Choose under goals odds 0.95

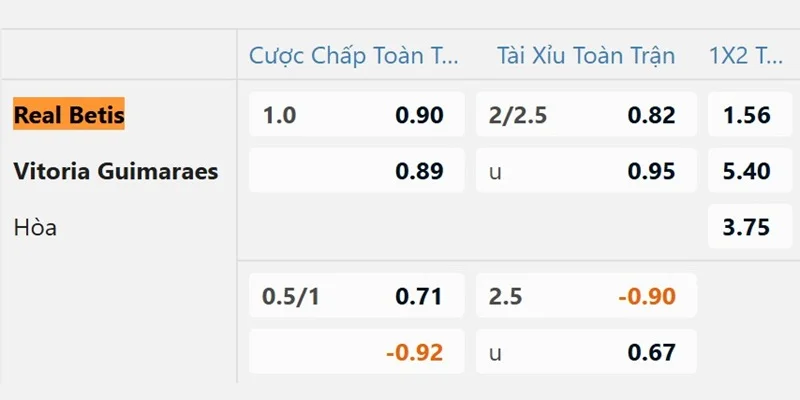(x=586, y=170)
